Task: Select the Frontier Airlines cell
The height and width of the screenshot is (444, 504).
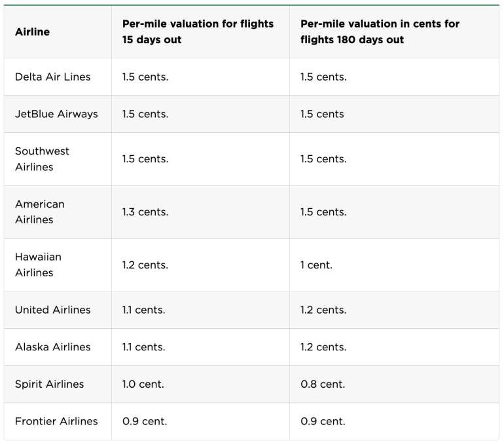Action: pos(56,422)
